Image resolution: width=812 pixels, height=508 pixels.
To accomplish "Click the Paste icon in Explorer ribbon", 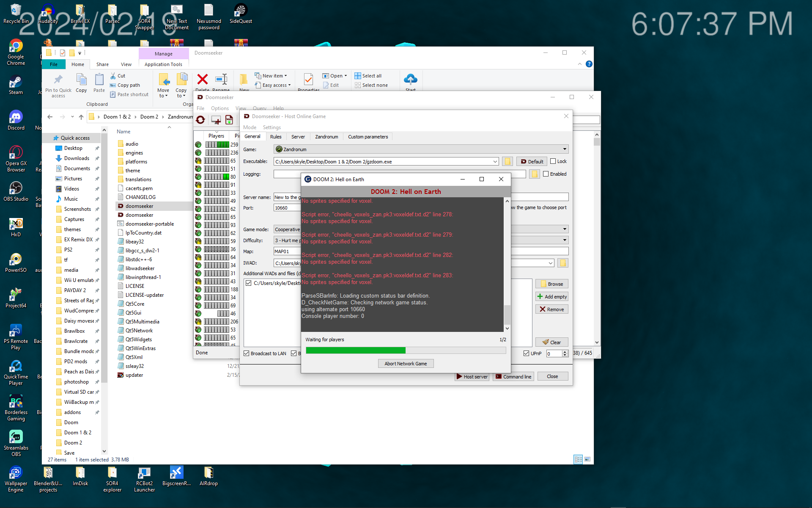I will click(x=99, y=79).
